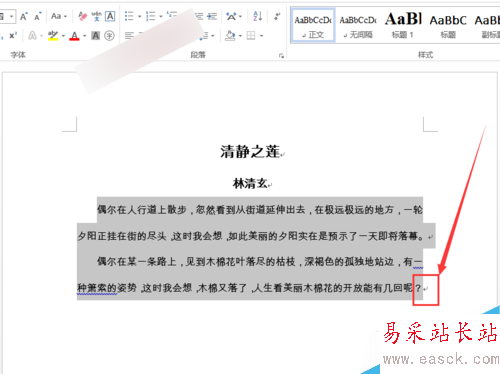Click the paragraph Shading paint bucket

(230, 35)
